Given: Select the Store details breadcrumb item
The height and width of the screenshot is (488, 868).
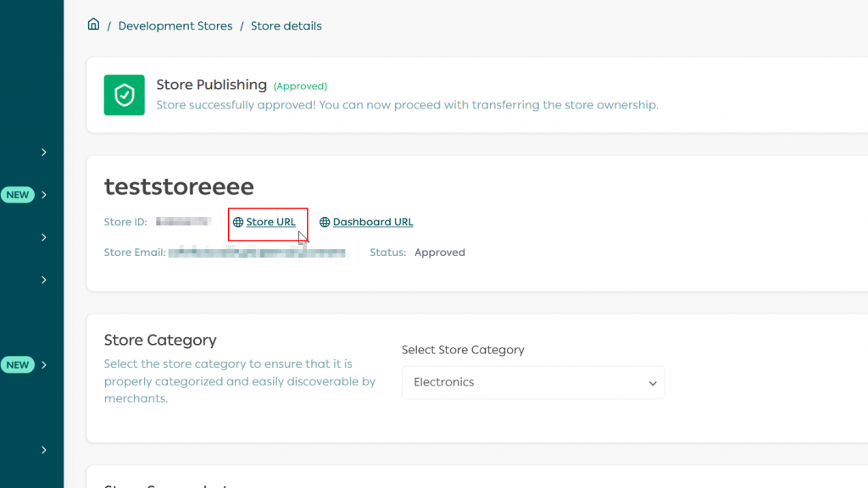Looking at the screenshot, I should (x=287, y=26).
